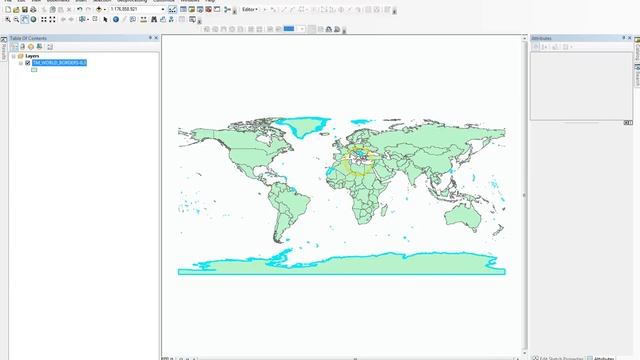Switch to Edit Sketch Properties tab
Screen dimensions: 640x360
557,358
